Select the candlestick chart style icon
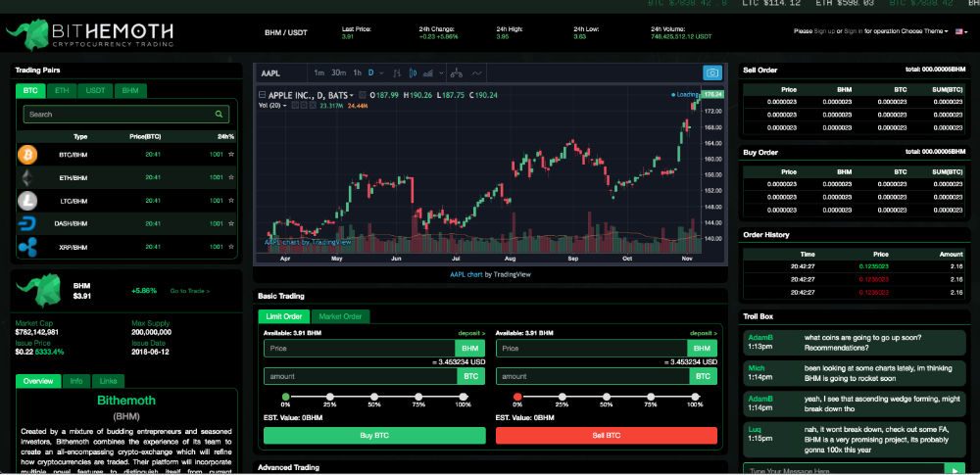The height and width of the screenshot is (475, 980). coord(413,73)
